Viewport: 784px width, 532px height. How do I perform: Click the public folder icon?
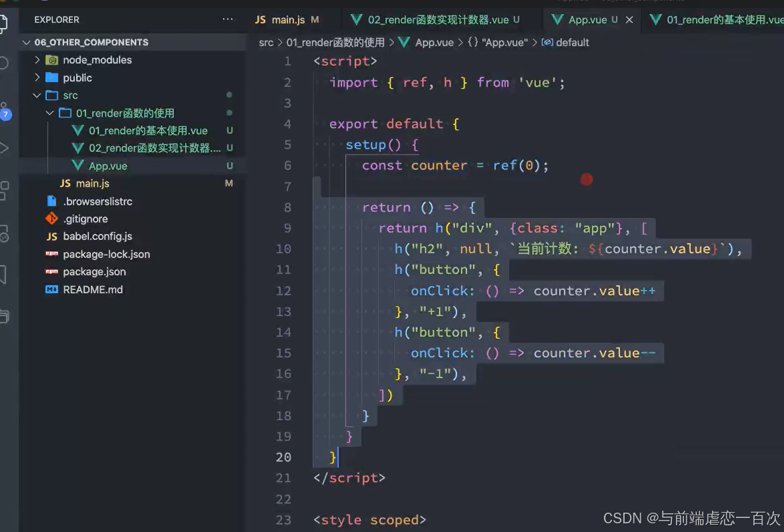click(51, 77)
